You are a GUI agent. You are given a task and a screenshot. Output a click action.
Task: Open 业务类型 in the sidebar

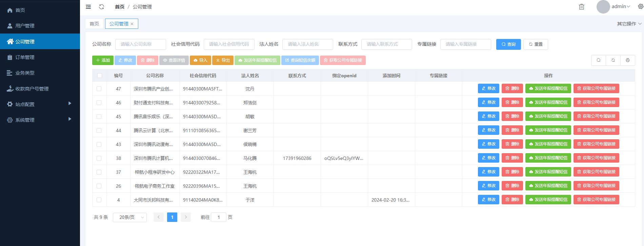coord(40,73)
